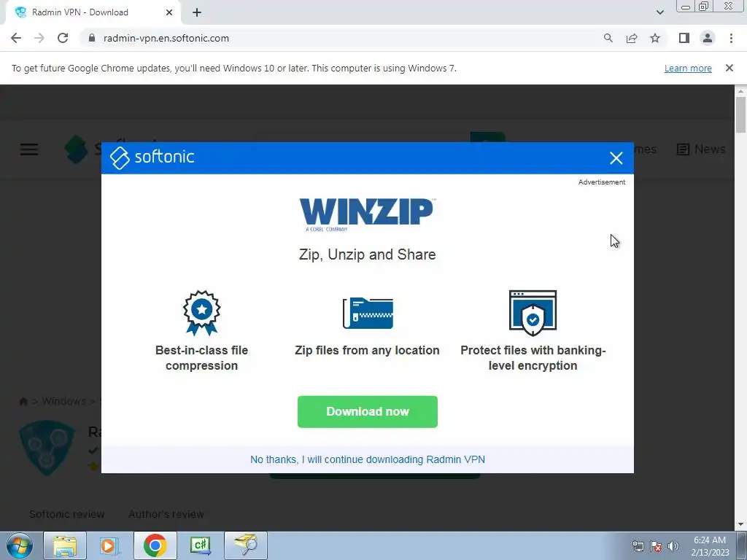Click the scrollbar up arrow

coord(740,90)
